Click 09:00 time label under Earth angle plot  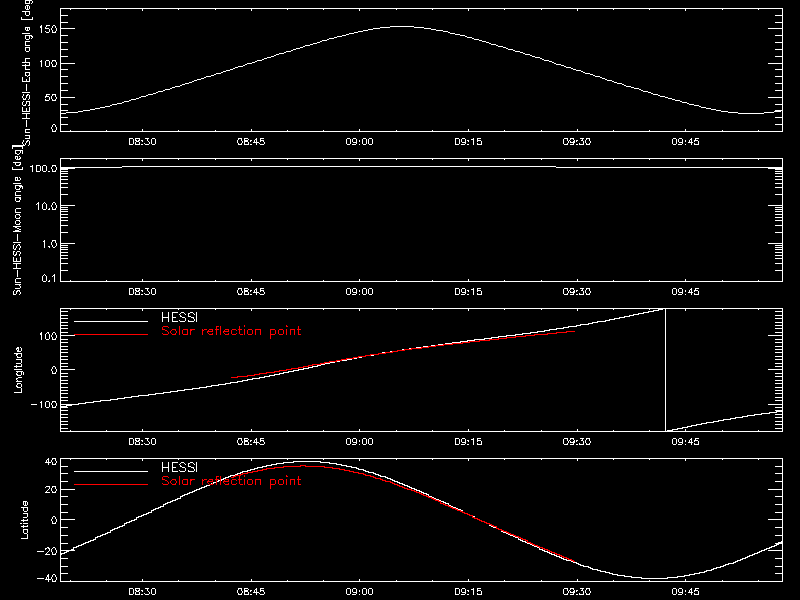point(360,142)
